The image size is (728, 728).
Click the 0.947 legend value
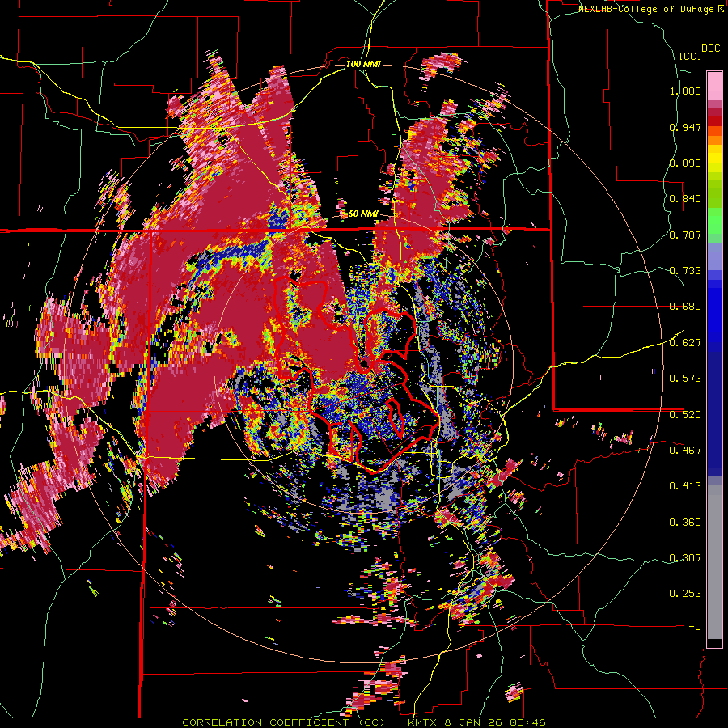tap(685, 127)
